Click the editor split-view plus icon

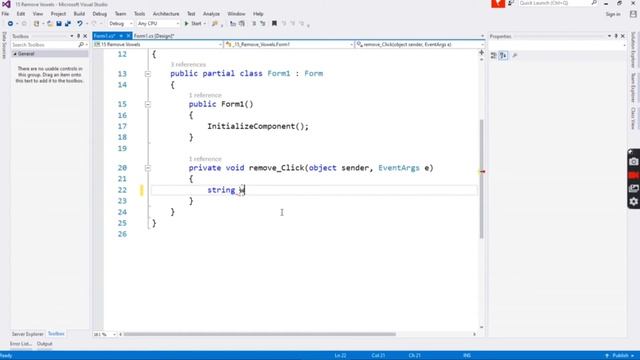pos(482,52)
